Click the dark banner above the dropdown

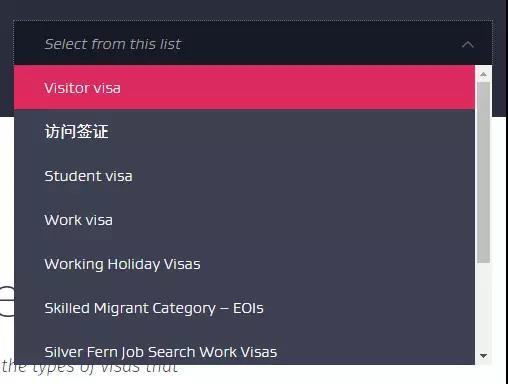pyautogui.click(x=253, y=9)
